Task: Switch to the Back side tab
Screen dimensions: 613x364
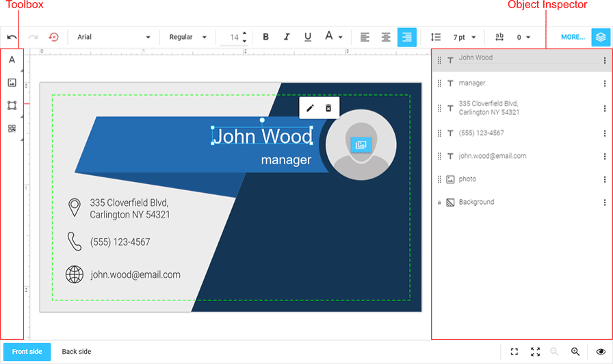Action: point(76,352)
